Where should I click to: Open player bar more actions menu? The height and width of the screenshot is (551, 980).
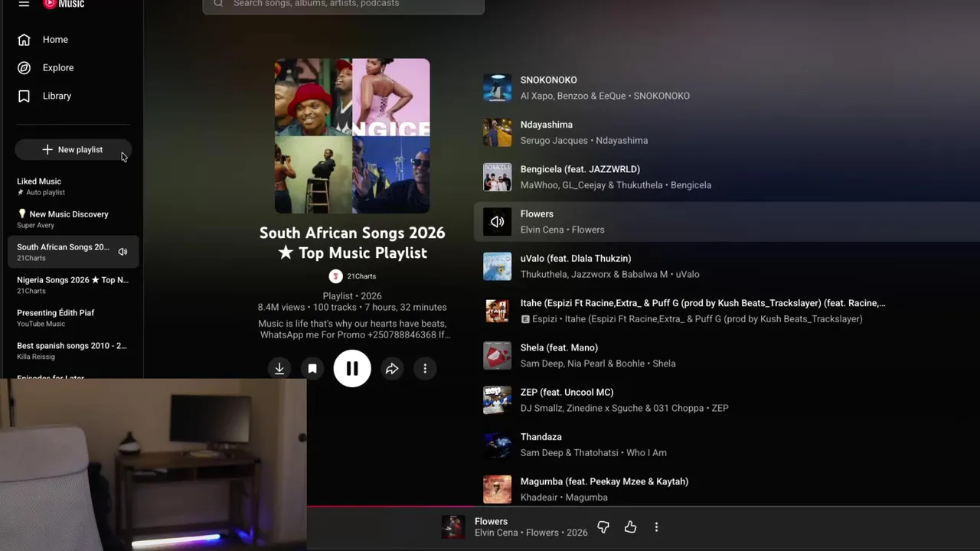(x=656, y=527)
